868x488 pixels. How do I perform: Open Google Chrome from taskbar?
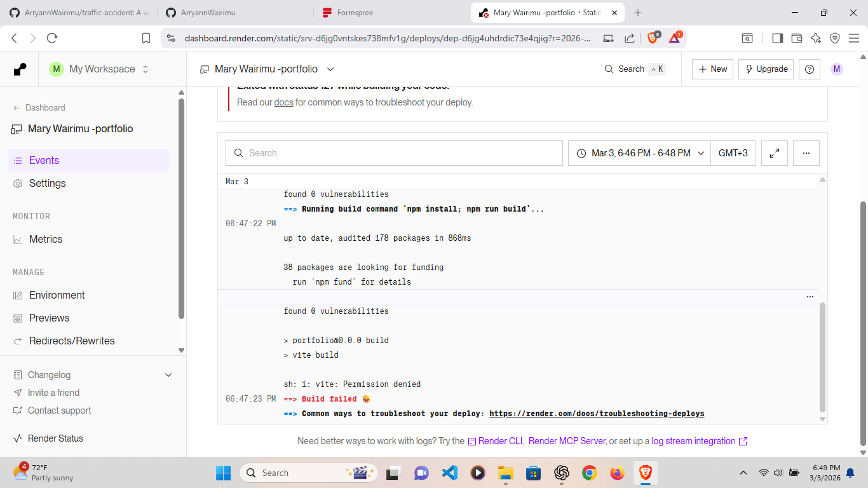click(x=590, y=473)
